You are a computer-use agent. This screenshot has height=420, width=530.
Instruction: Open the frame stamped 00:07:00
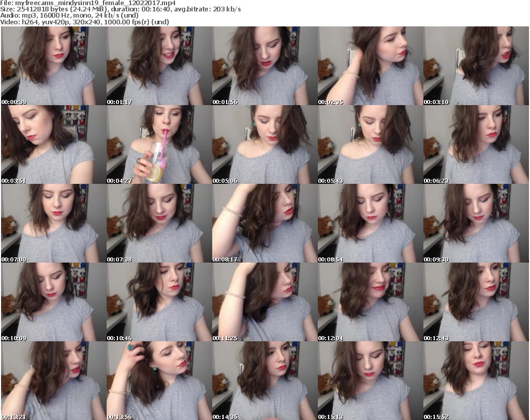54,223
